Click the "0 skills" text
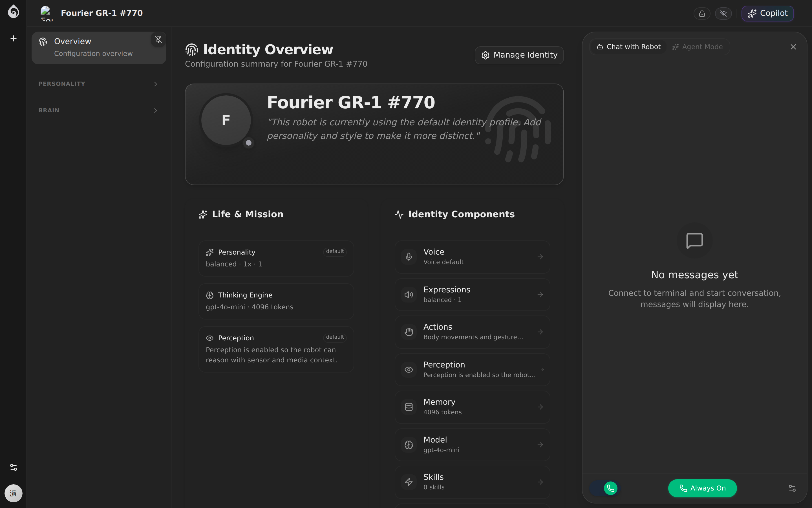The image size is (812, 508). click(434, 487)
